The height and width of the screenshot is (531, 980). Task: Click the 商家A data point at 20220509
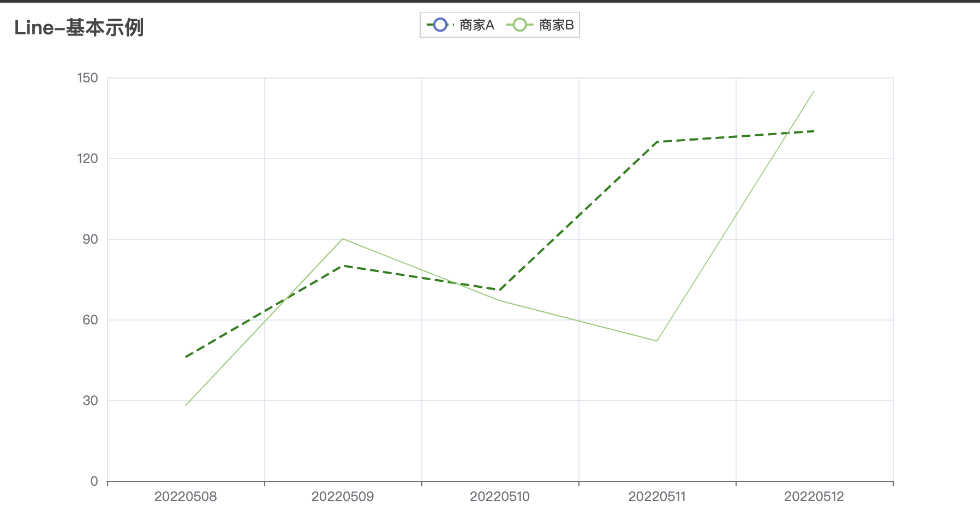tap(343, 265)
